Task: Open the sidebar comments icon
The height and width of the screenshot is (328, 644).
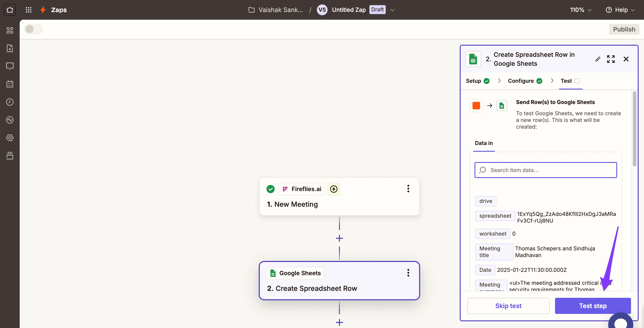Action: click(x=10, y=66)
